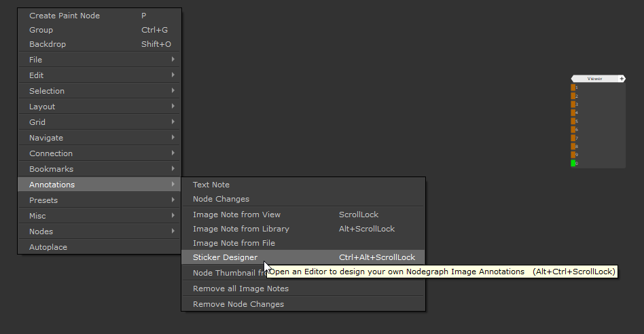644x334 pixels.
Task: Select Remove all Image Notes
Action: [240, 289]
